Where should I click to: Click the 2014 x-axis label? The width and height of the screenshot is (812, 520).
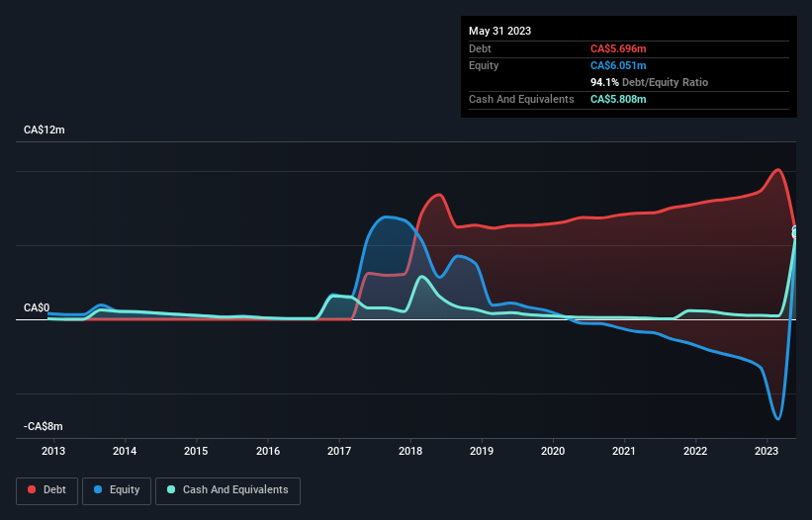pyautogui.click(x=125, y=451)
